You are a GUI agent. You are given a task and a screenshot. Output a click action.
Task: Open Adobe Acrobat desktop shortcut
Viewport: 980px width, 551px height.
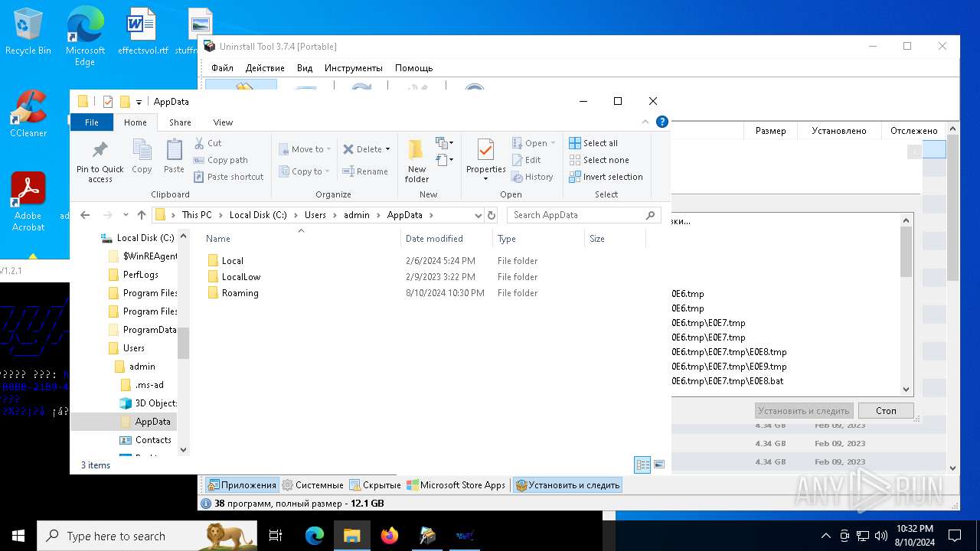tap(28, 201)
